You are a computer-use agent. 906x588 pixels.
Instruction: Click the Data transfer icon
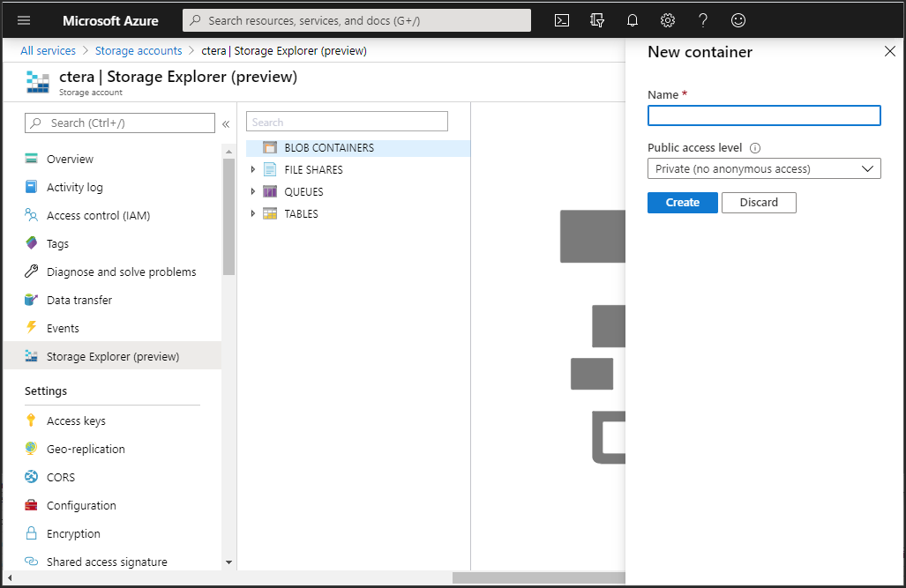(31, 299)
